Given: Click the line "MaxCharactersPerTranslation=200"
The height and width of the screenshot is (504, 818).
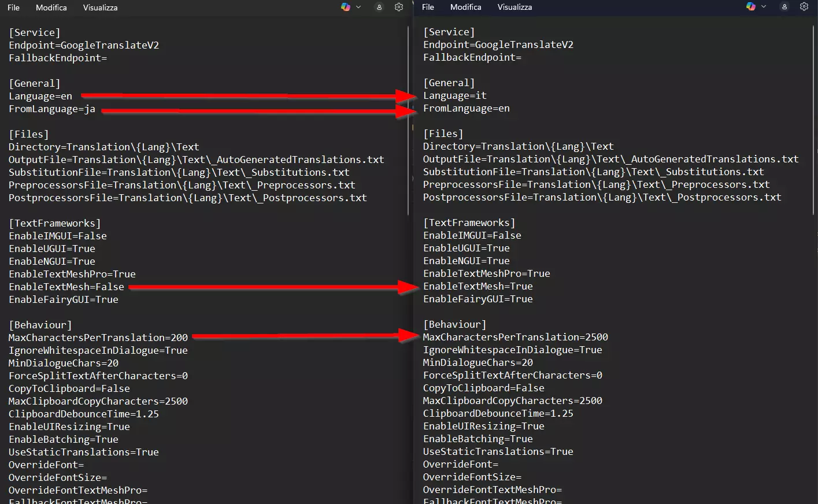Looking at the screenshot, I should tap(98, 338).
